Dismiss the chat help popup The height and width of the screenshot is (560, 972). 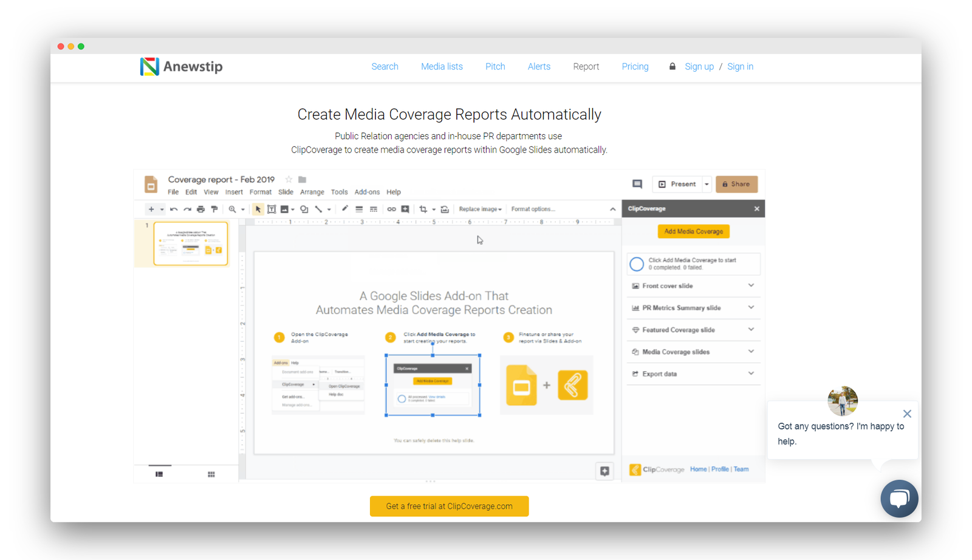click(907, 414)
